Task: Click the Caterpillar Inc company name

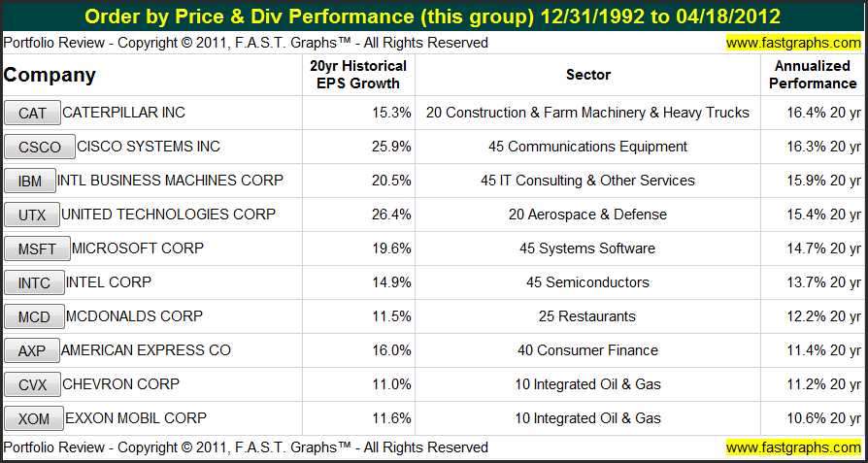Action: 123,113
